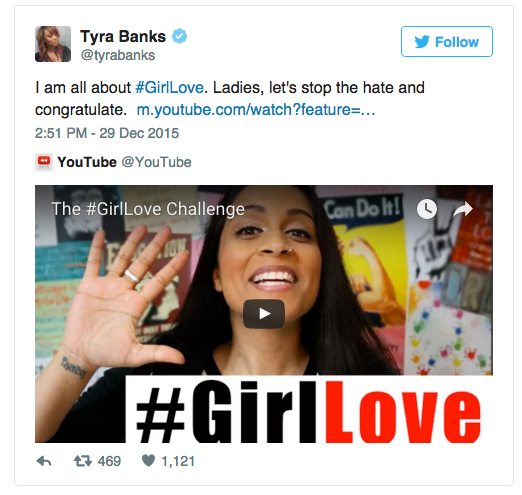Click the #GirlLove banner in video thumbnail
The width and height of the screenshot is (522, 495).
click(309, 409)
